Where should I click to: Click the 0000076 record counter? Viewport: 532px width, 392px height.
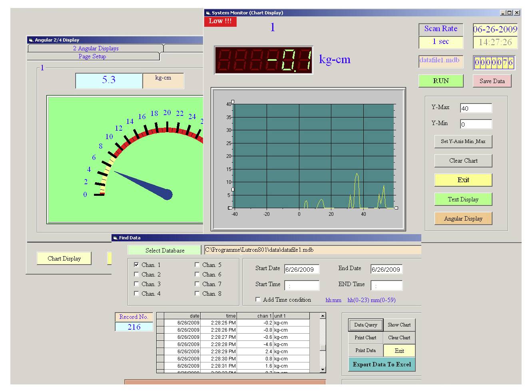(494, 63)
